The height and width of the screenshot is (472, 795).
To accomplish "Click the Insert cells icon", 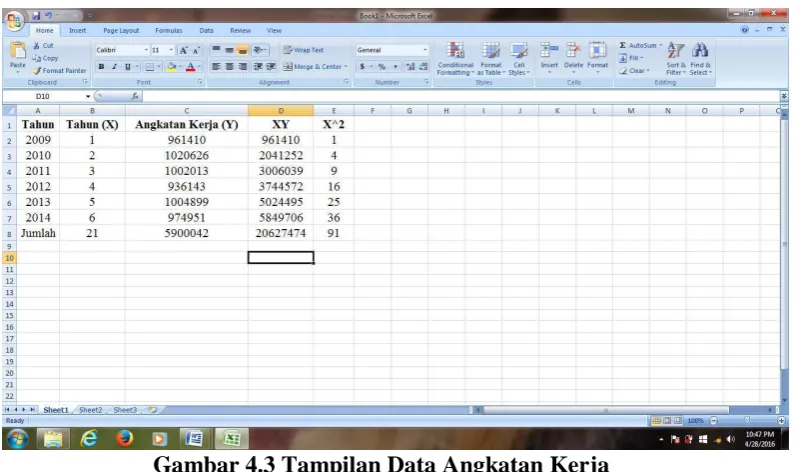I will coord(549,51).
